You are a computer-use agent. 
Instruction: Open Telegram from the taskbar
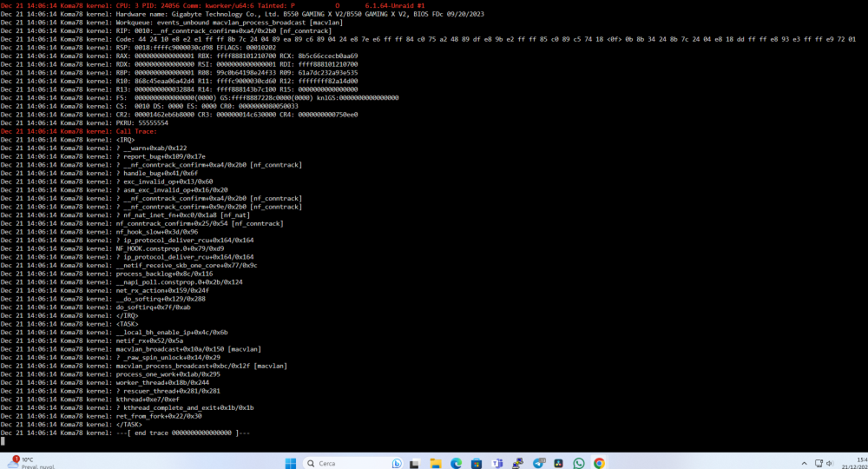click(539, 463)
